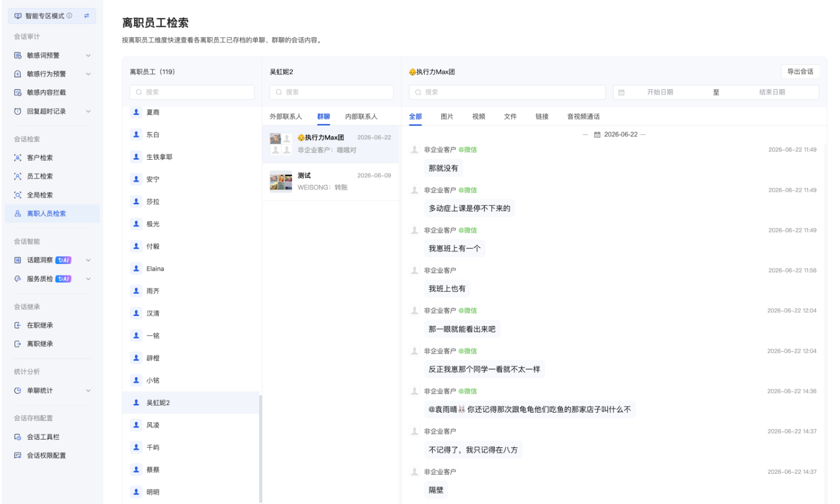Viewport: 840px width, 504px height.
Task: Click the 离职人员检索 sidebar icon
Action: 17,213
